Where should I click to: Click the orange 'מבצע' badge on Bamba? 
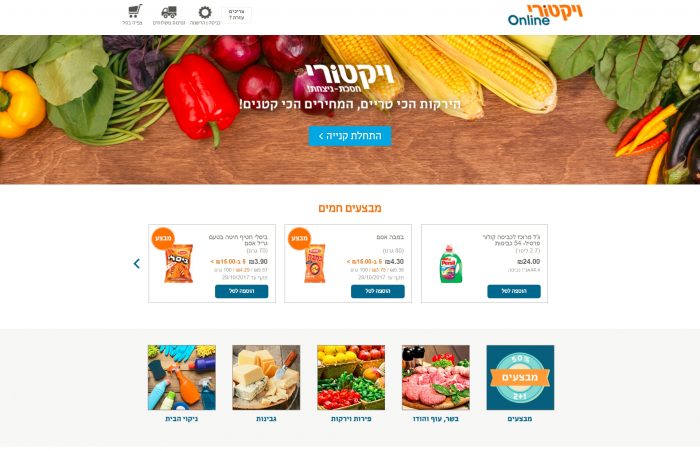pos(299,238)
